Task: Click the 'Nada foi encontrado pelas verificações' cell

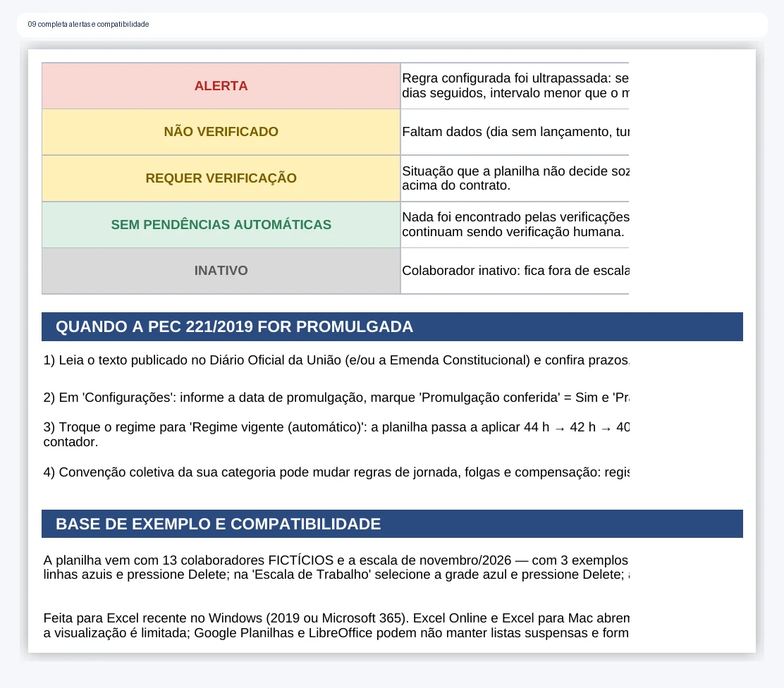Action: (515, 225)
